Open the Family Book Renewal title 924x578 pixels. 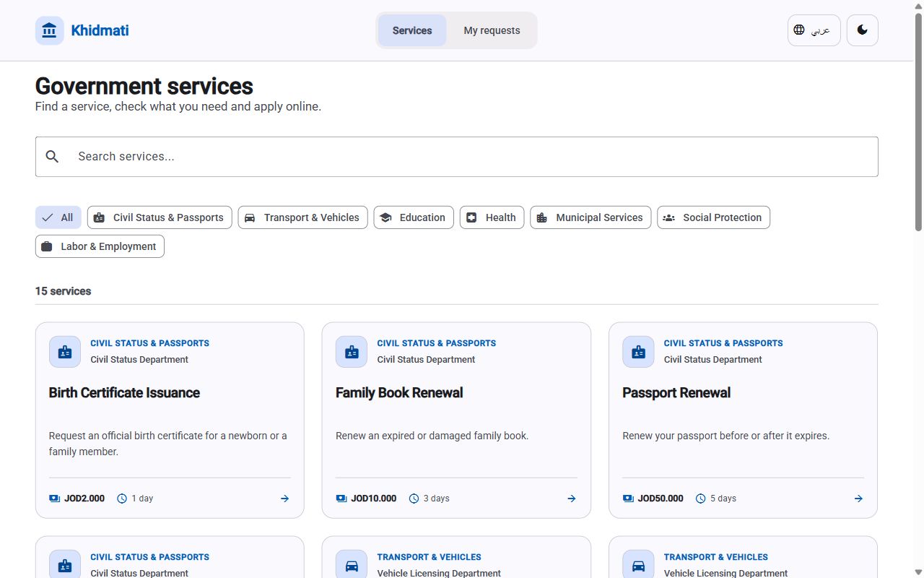coord(399,393)
